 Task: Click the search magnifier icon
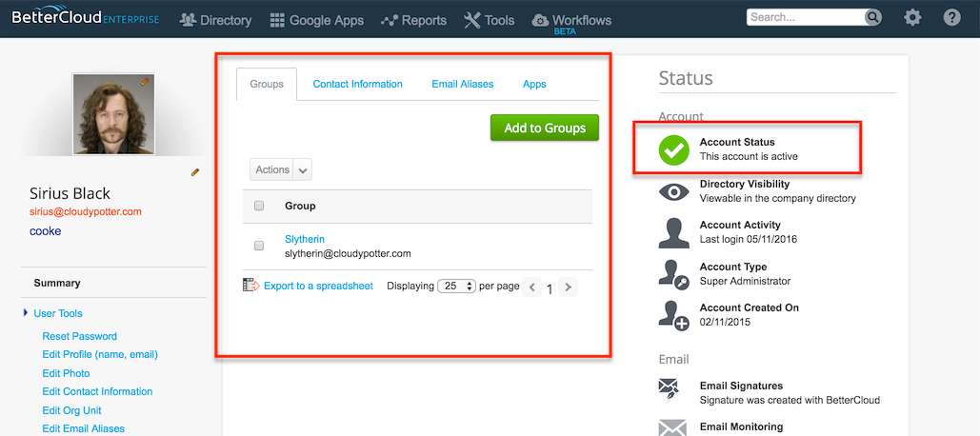872,17
